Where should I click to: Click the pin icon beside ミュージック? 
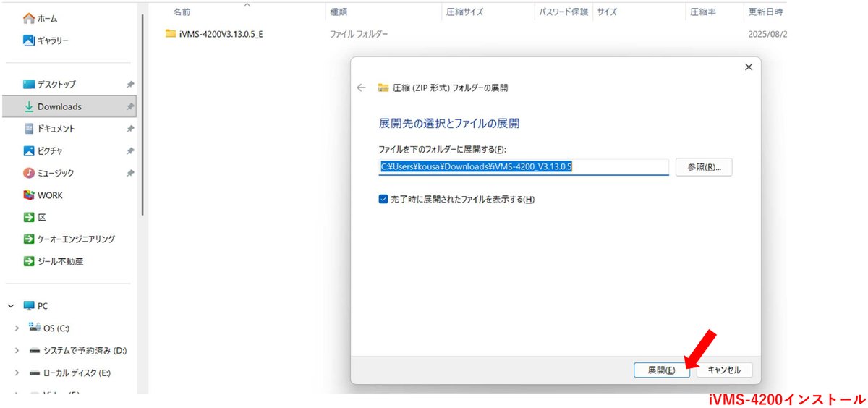click(130, 174)
